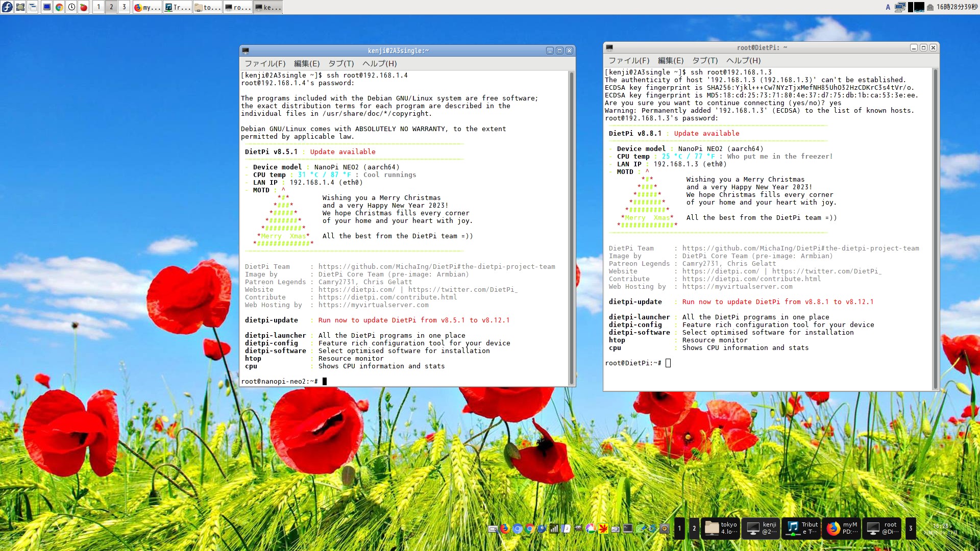The image size is (980, 551).
Task: Switch to workspace 1 in the top pager
Action: pos(99,7)
